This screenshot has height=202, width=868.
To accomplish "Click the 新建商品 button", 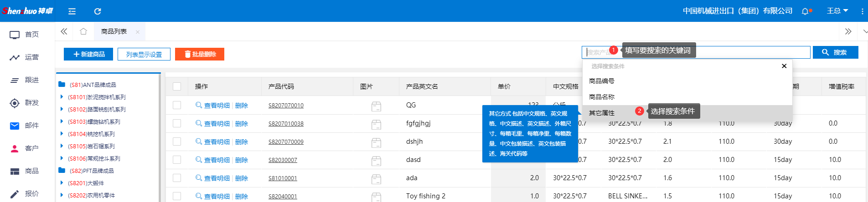I will coord(88,54).
